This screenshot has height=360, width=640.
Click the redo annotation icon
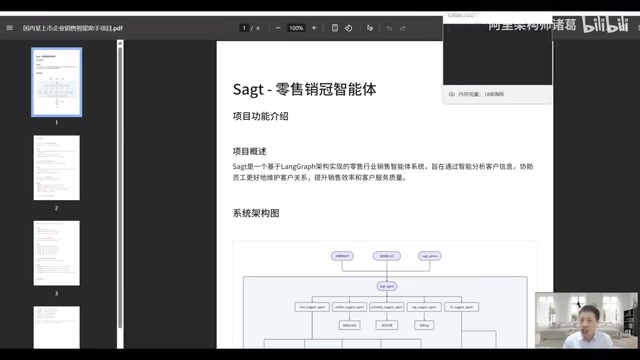[x=403, y=28]
